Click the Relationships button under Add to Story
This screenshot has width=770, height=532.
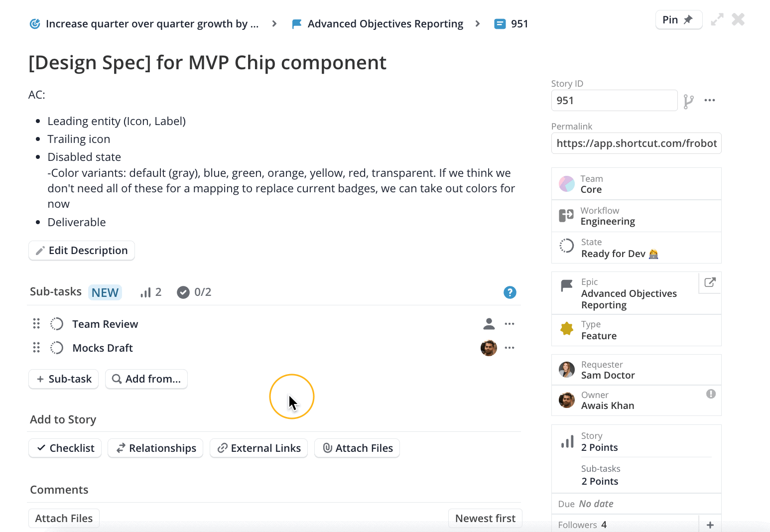click(x=155, y=448)
